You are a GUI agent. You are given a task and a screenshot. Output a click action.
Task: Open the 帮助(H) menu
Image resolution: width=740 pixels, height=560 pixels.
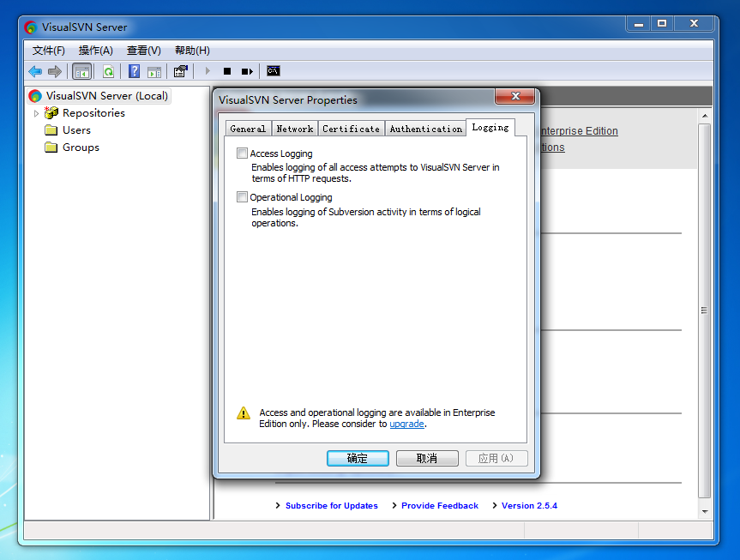point(192,51)
